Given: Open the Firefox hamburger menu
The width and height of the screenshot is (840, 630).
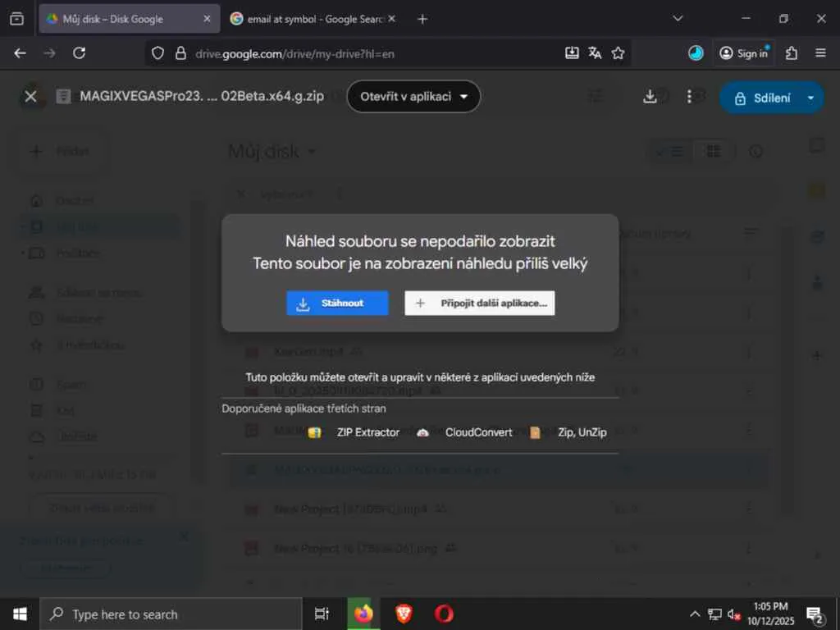Looking at the screenshot, I should (x=820, y=53).
